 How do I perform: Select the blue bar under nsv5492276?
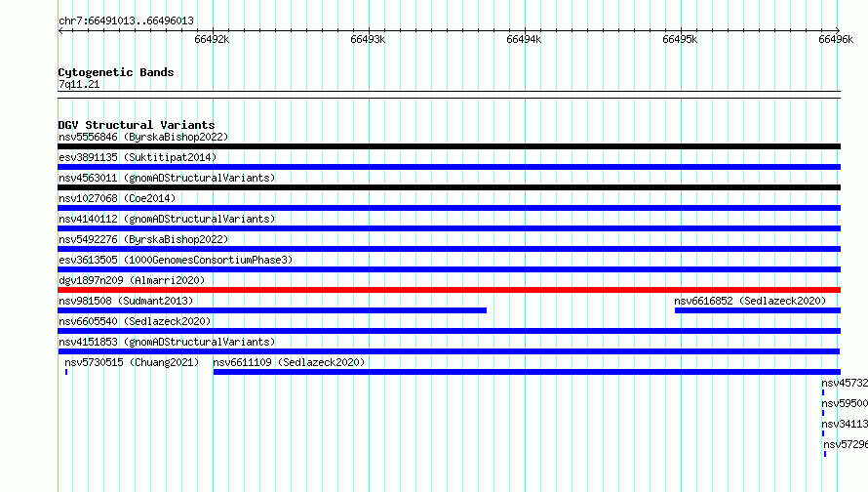pyautogui.click(x=449, y=249)
